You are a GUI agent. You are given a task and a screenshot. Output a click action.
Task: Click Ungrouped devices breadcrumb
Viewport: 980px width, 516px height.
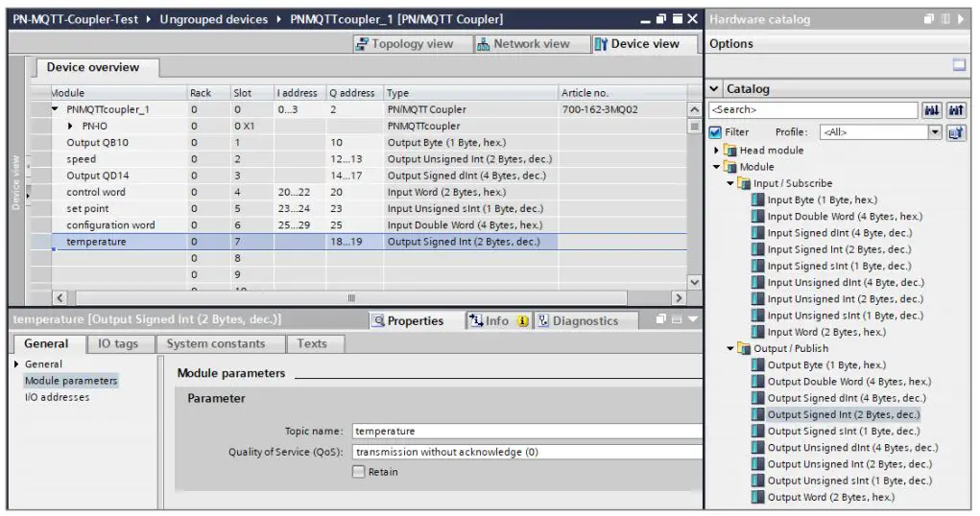214,19
